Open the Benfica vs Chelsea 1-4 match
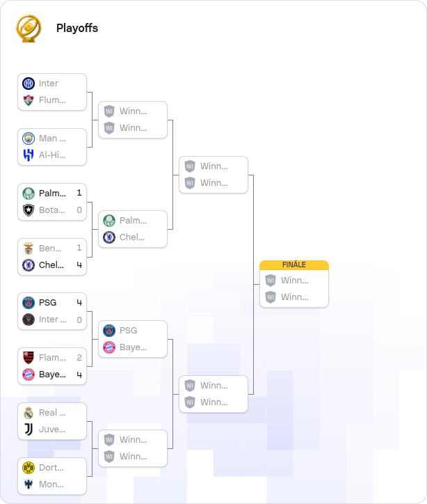427x504 pixels. coord(52,257)
